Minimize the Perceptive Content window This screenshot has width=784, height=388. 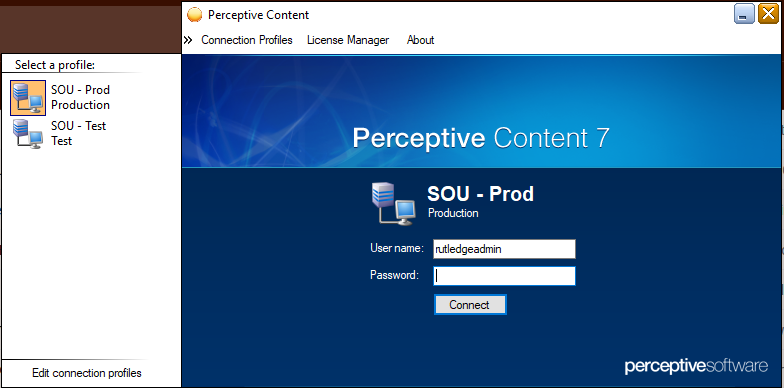point(744,14)
